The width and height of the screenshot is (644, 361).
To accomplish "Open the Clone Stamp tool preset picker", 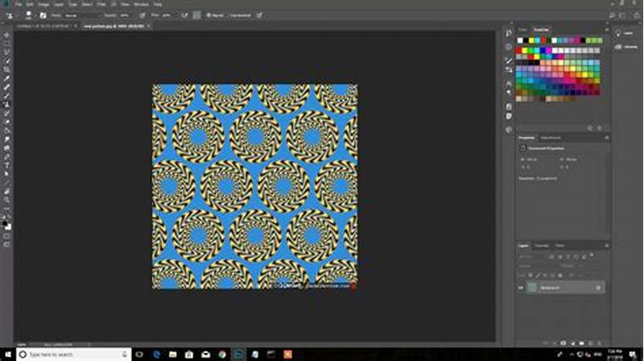I will [10, 15].
